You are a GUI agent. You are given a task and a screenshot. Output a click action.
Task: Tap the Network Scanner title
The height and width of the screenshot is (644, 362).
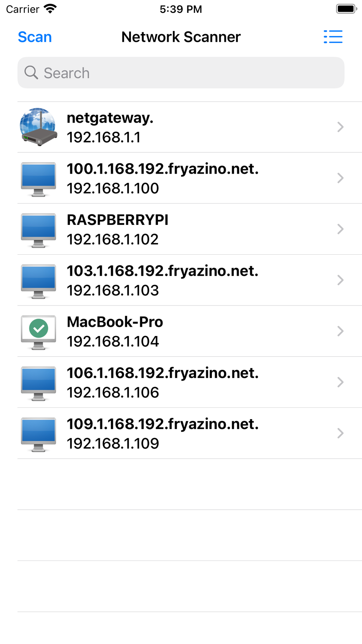point(181,37)
